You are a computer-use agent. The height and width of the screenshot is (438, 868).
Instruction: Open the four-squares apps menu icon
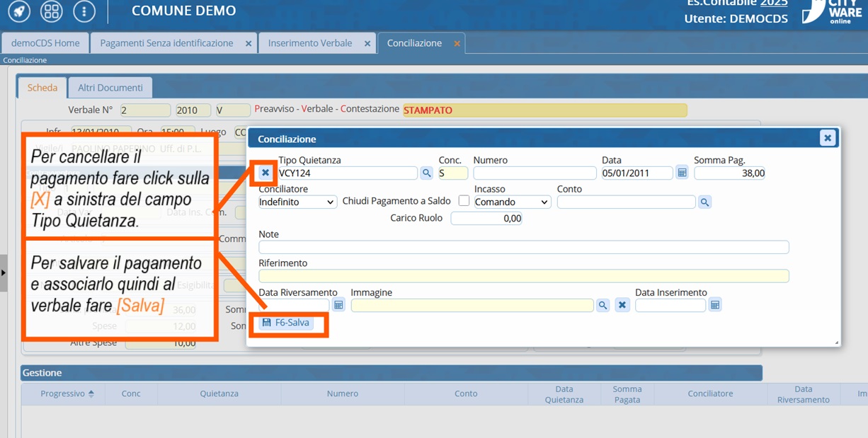pos(51,11)
